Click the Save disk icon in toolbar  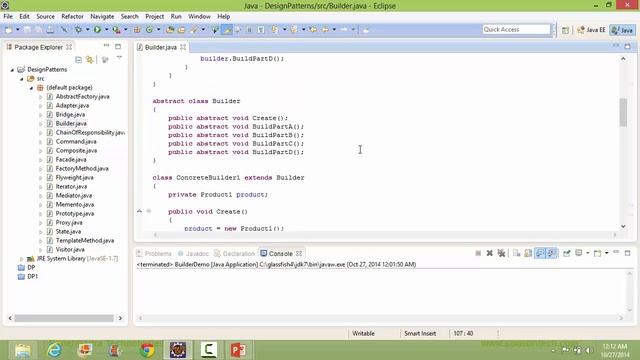point(27,29)
